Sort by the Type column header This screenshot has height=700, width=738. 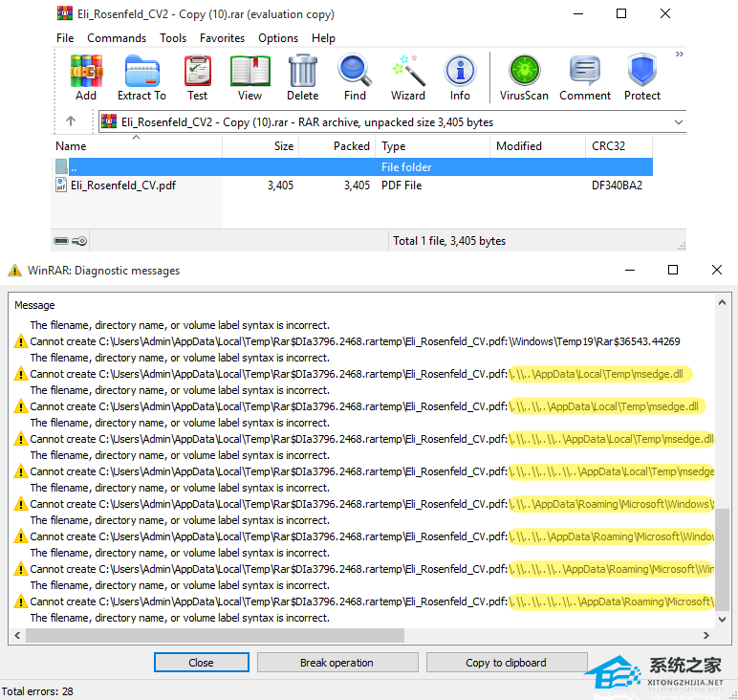click(x=432, y=146)
